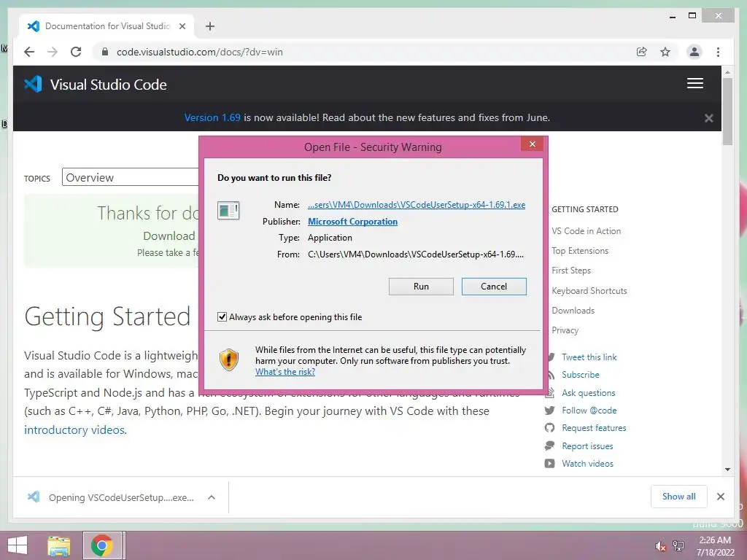Close the downloads bar
The image size is (747, 560).
click(720, 497)
